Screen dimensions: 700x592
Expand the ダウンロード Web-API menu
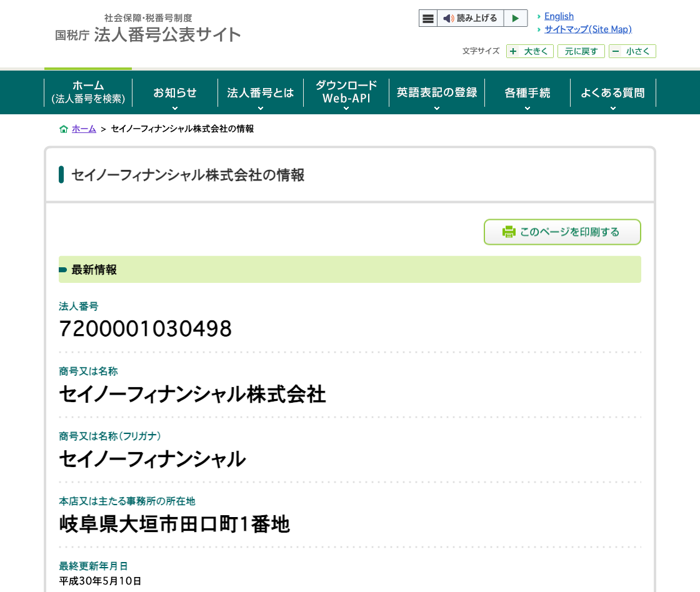click(346, 92)
